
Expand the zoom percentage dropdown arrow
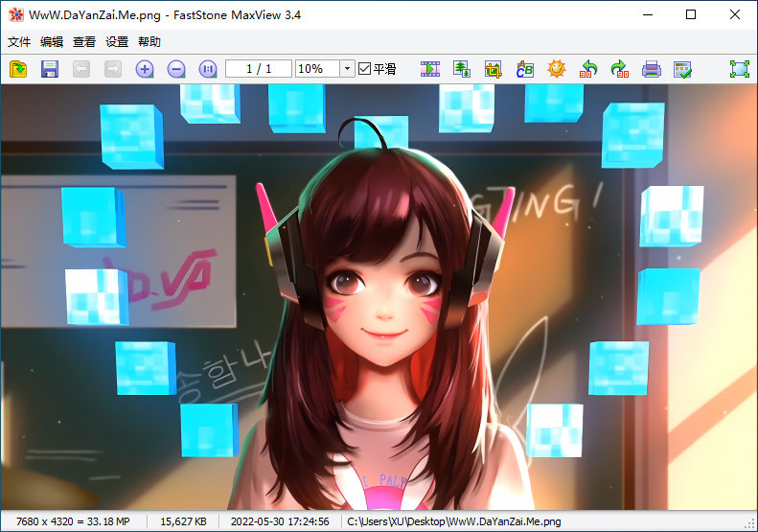(347, 69)
